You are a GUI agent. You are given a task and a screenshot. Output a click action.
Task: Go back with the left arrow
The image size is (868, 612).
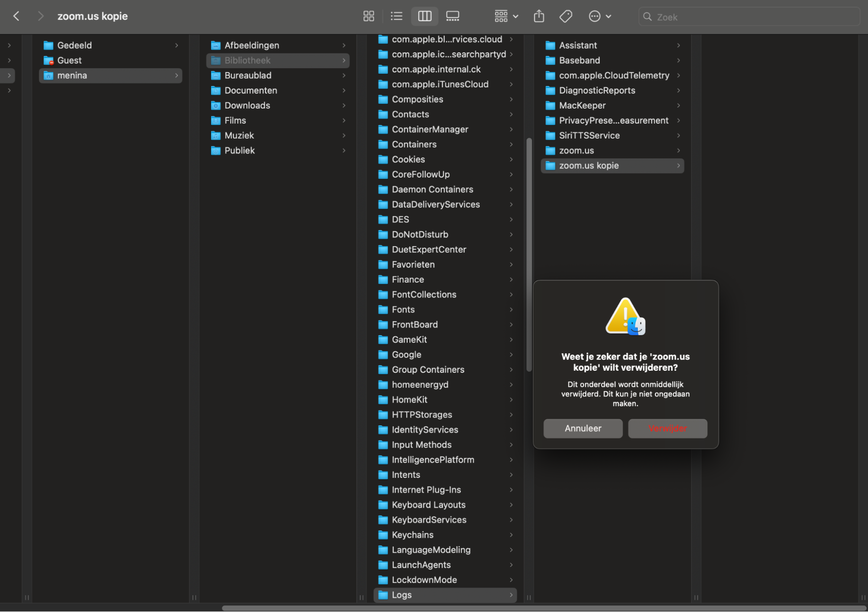[17, 16]
